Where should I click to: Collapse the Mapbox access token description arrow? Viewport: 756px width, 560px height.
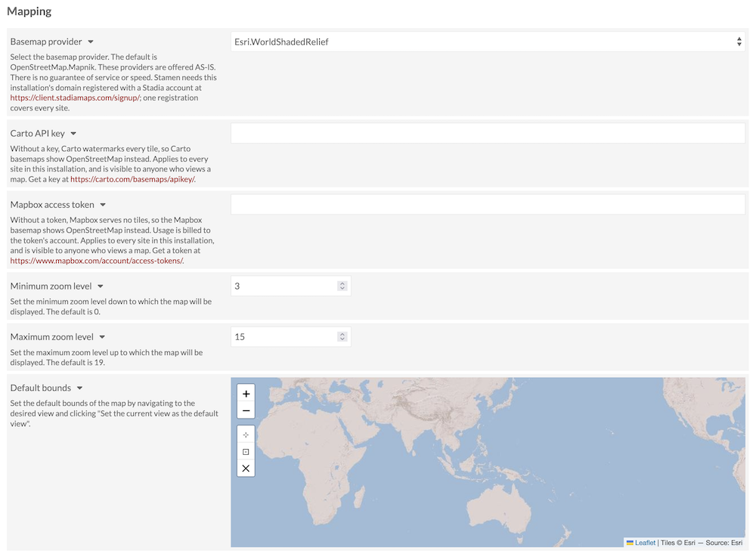pos(103,205)
